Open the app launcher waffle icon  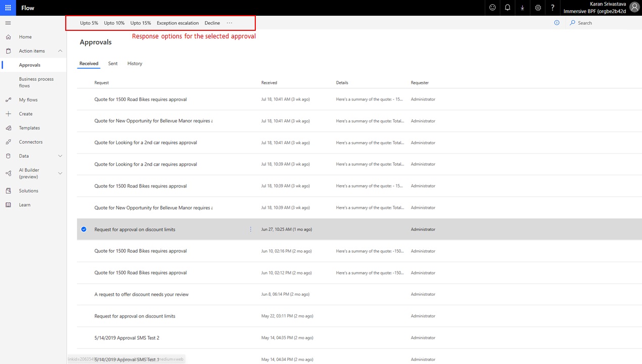point(8,8)
